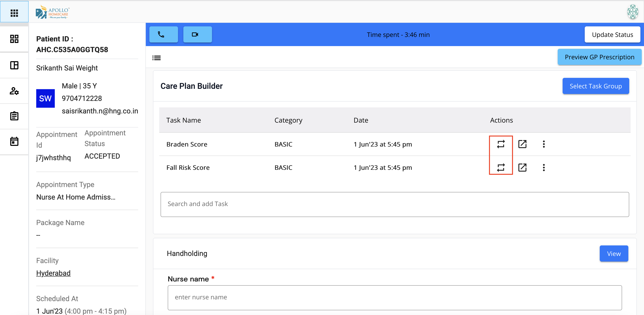Open Select Task Group
The height and width of the screenshot is (315, 644).
point(595,86)
